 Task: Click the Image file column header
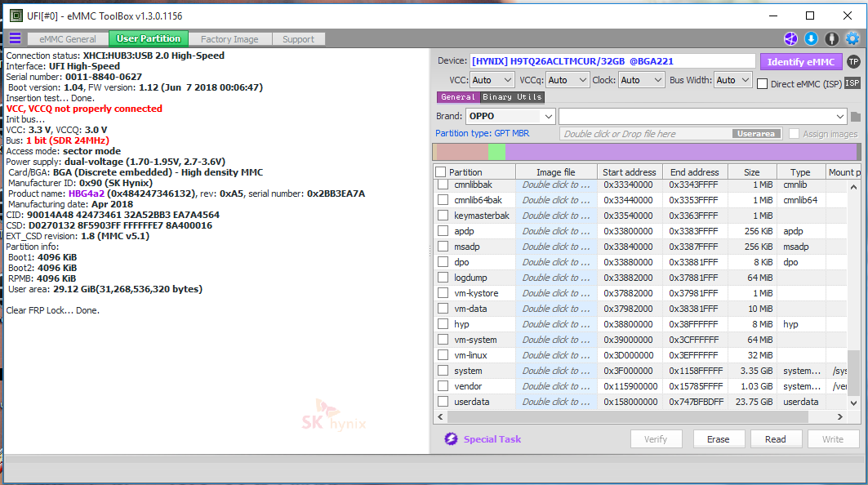pyautogui.click(x=556, y=172)
